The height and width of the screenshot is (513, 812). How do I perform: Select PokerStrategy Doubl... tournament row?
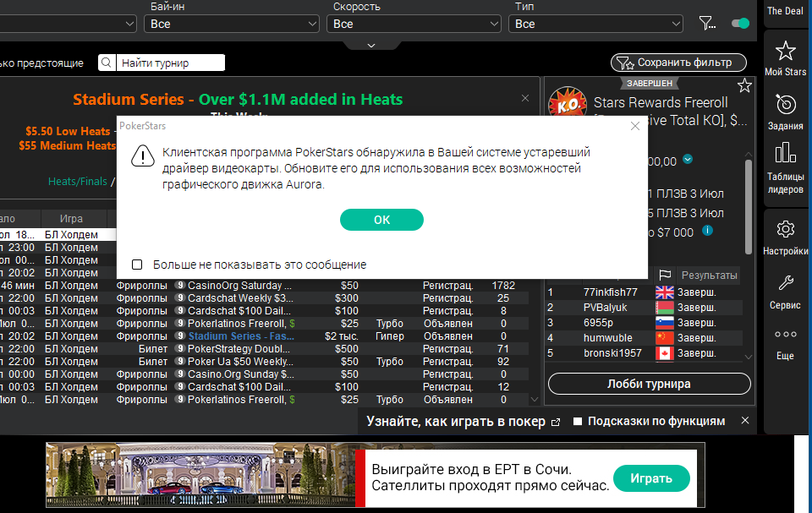pyautogui.click(x=264, y=349)
